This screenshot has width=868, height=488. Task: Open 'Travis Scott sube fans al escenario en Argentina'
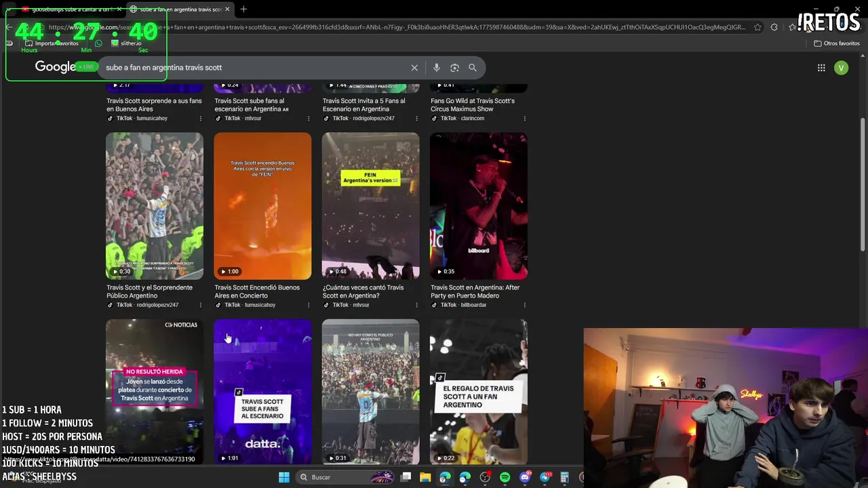(x=252, y=104)
